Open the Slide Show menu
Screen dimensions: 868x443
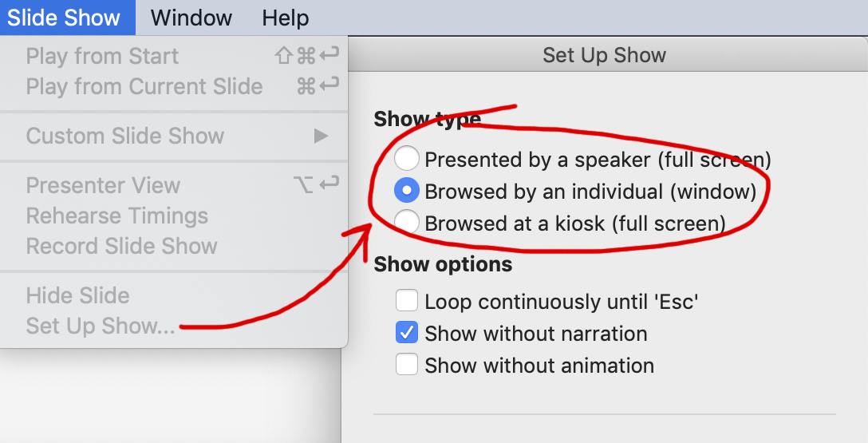click(64, 18)
